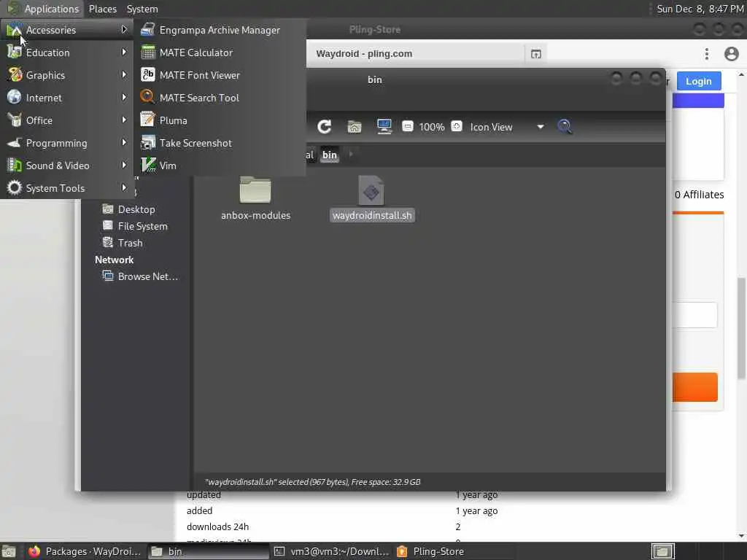Open MATE Font Viewer
747x560 pixels.
(x=200, y=75)
